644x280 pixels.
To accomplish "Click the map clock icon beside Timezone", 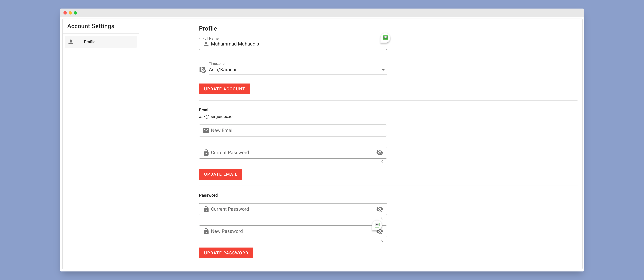I will (202, 70).
